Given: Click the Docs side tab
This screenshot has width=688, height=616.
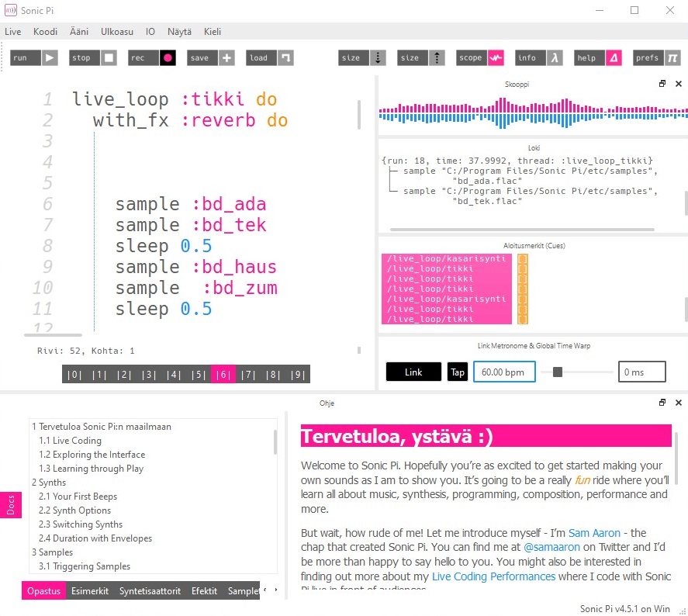Looking at the screenshot, I should 11,505.
